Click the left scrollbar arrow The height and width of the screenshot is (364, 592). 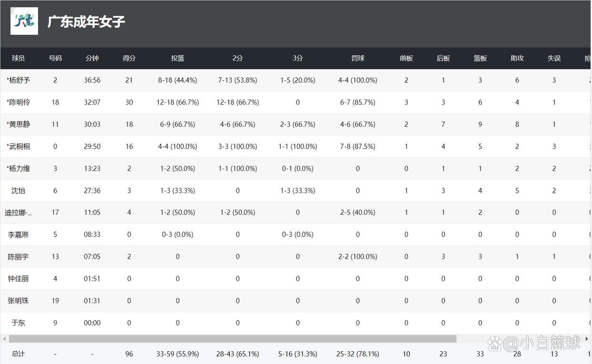tap(4, 339)
